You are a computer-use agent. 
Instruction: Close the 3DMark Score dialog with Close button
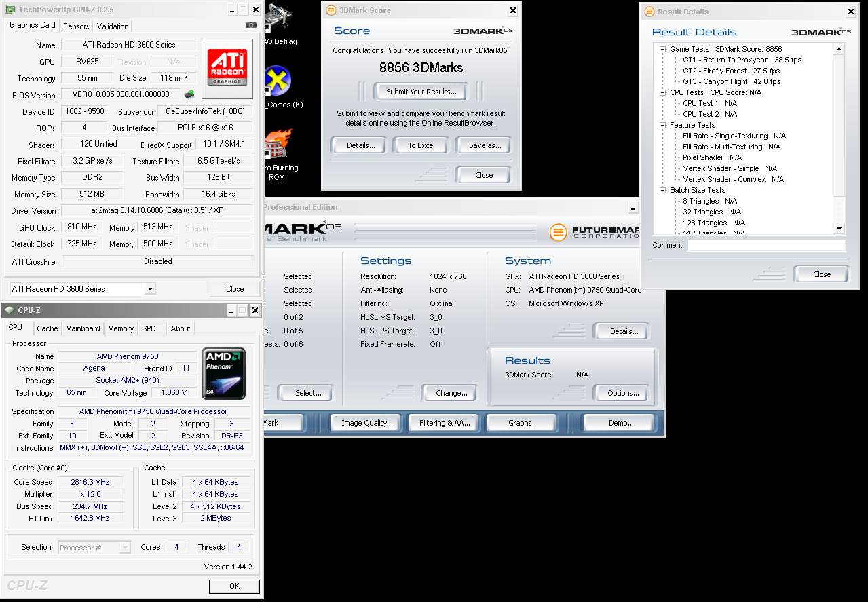click(x=484, y=174)
